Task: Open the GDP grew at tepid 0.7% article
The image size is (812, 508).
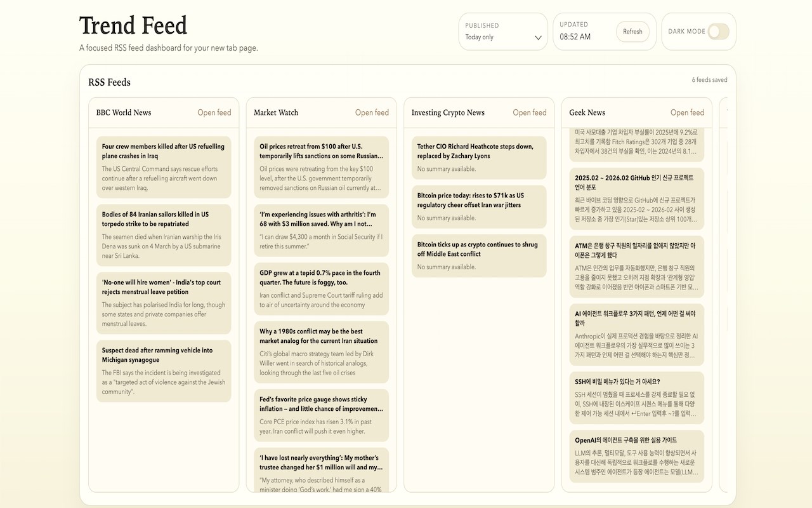Action: point(322,289)
